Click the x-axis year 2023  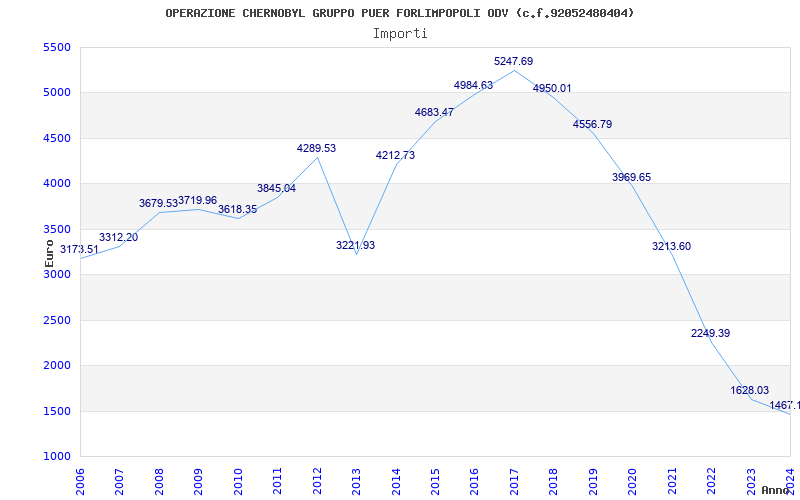pos(751,482)
